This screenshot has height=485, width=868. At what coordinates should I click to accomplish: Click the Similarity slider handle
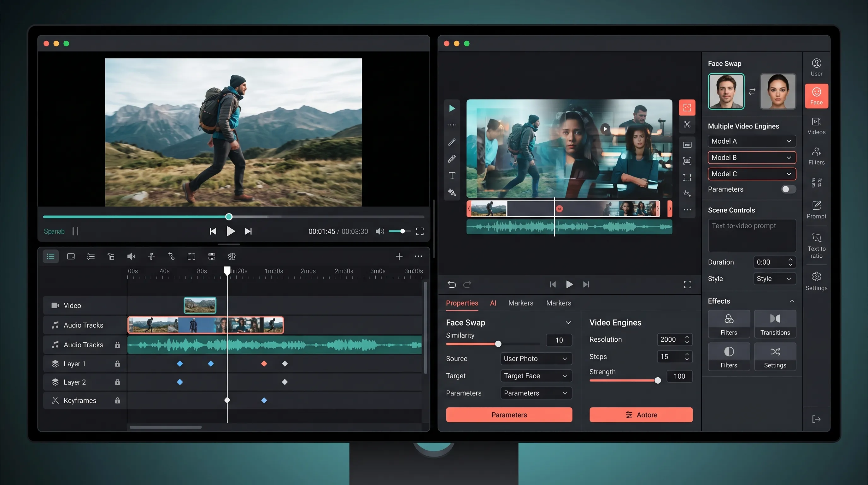(x=498, y=344)
